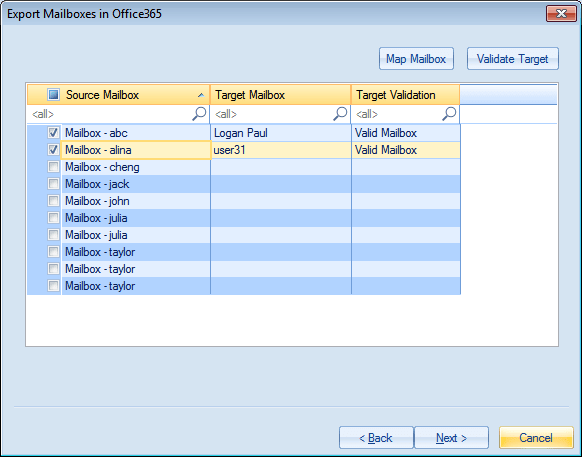
Task: Select the Mailbox - john row text
Action: [97, 201]
